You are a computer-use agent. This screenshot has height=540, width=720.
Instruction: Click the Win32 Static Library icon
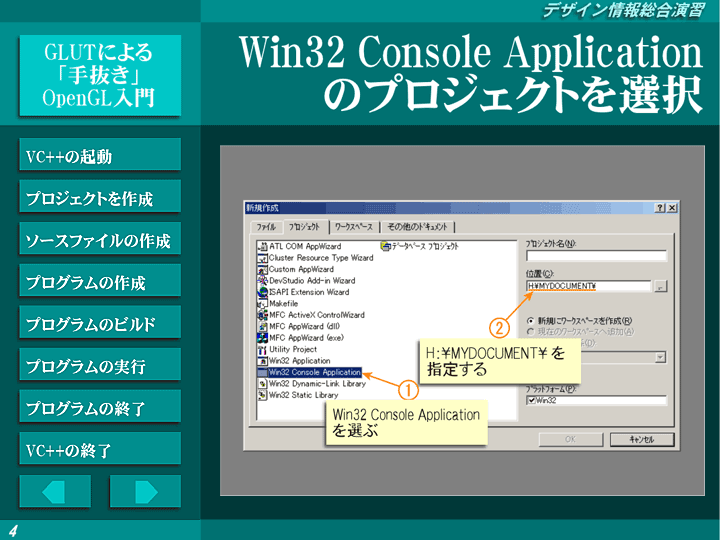pyautogui.click(x=263, y=395)
